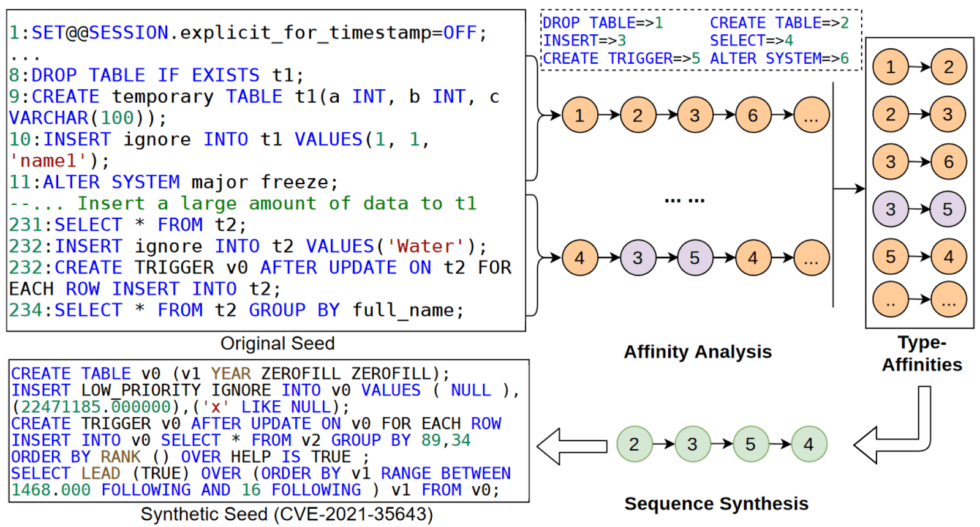
Task: Select purple node 5 in the lower affinity chain
Action: coord(695,258)
